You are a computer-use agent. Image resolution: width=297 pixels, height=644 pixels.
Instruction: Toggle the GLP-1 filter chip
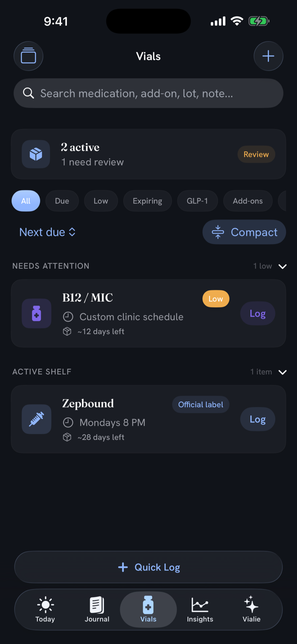pos(197,201)
